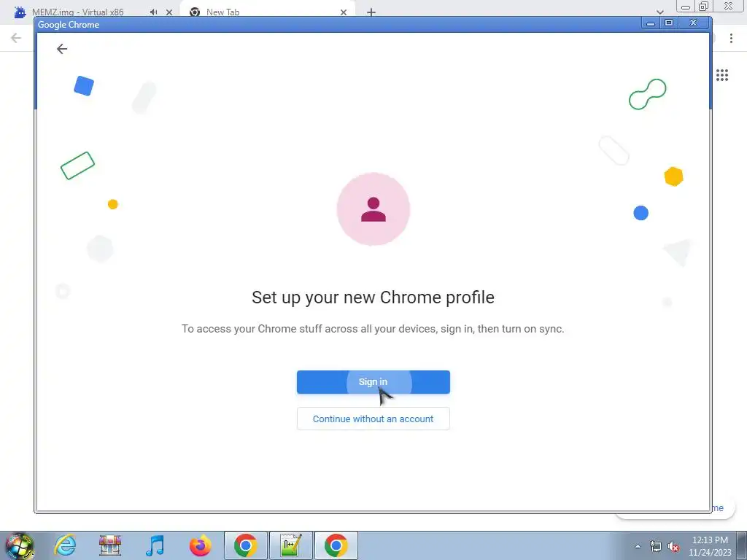Open the Windows Start orb
This screenshot has height=560, width=747.
(x=20, y=545)
